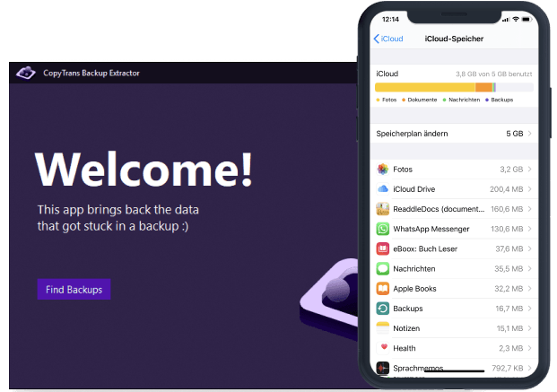
Task: Tap the Nachrichten messages icon
Action: [x=383, y=269]
